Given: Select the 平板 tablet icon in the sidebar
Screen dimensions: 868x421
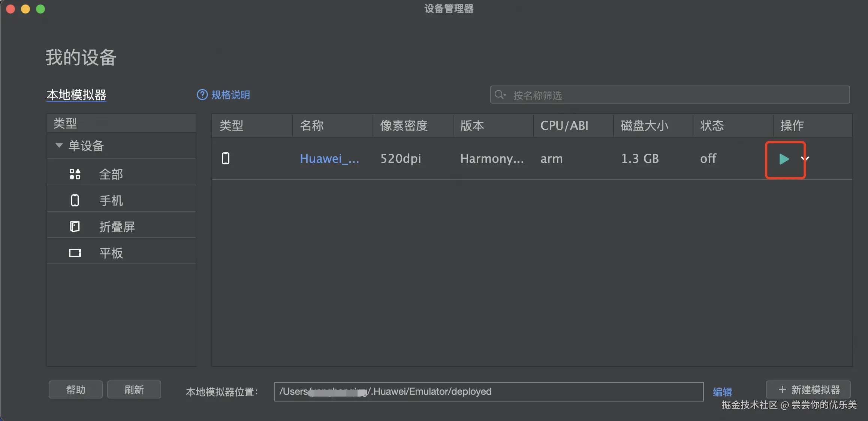Looking at the screenshot, I should 75,253.
